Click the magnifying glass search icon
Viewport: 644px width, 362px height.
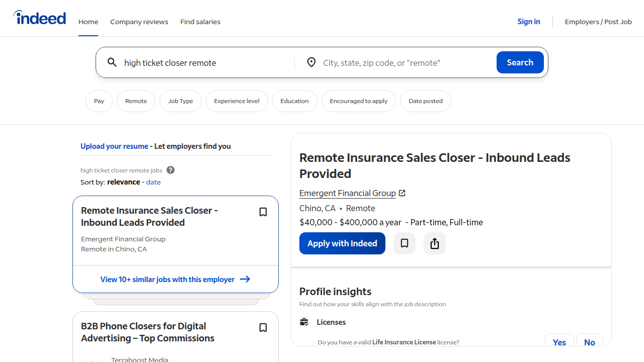point(112,62)
